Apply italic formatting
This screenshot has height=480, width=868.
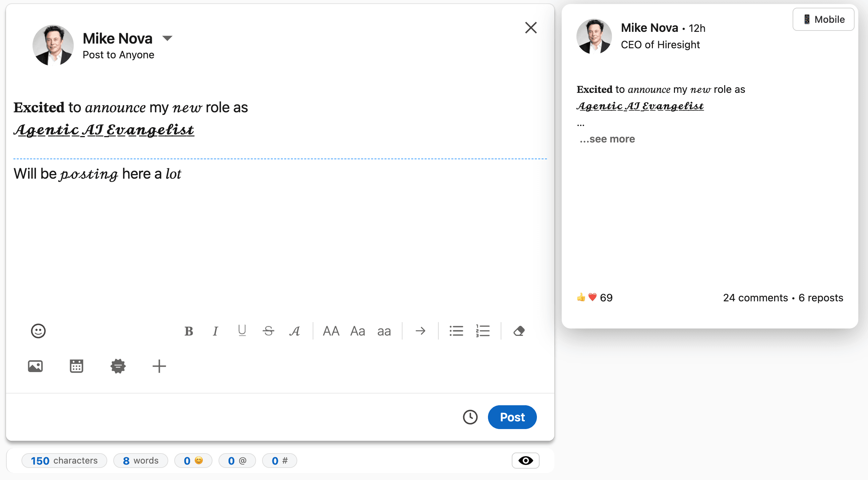[x=215, y=331]
